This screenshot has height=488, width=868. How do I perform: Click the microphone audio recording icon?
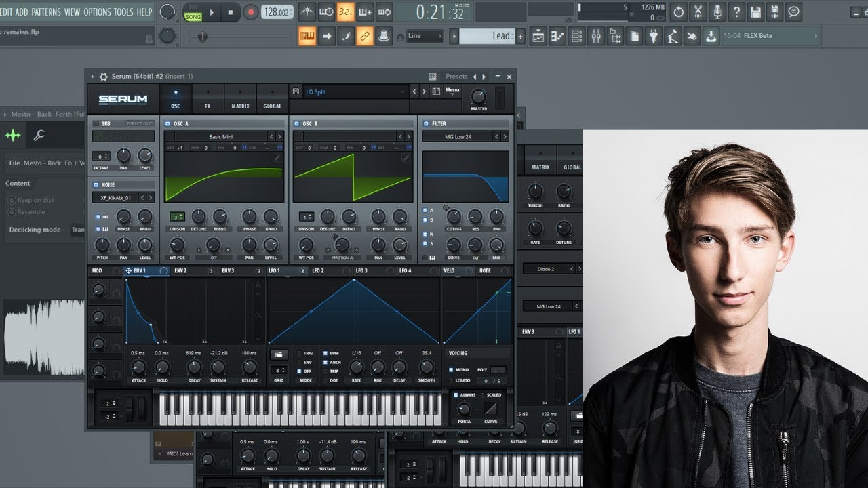click(717, 12)
